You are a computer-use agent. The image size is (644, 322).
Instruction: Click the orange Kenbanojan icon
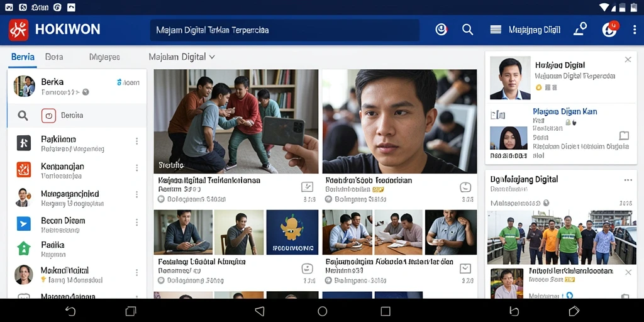pos(24,169)
